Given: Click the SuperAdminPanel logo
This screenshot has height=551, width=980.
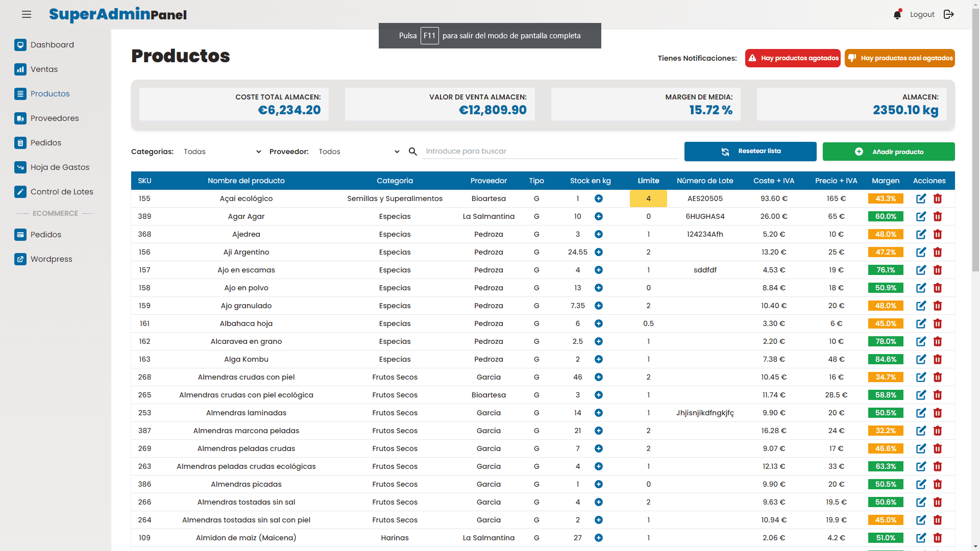Looking at the screenshot, I should click(x=118, y=14).
